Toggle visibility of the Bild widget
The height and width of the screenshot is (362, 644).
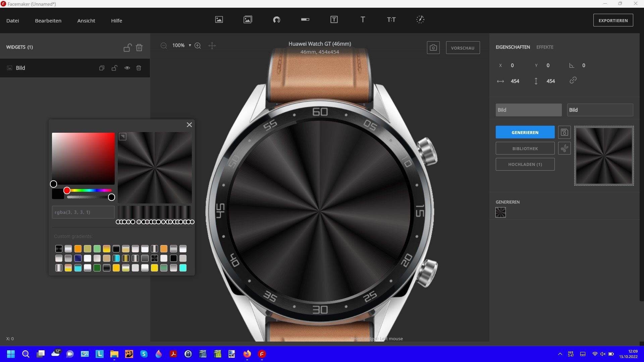[127, 68]
